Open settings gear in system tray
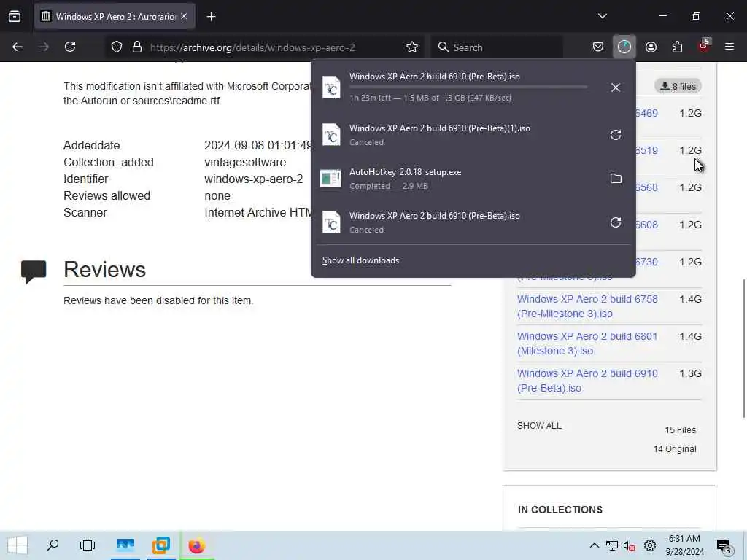This screenshot has width=747, height=560. tap(650, 545)
